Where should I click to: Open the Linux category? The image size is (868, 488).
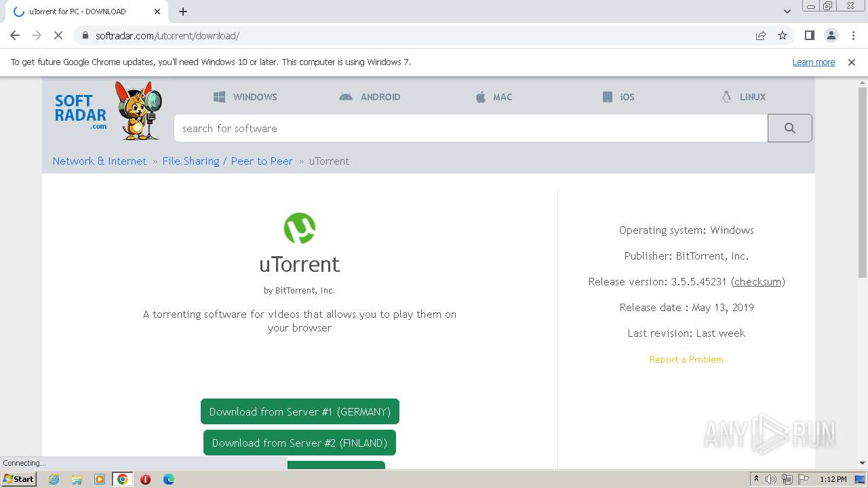(743, 97)
